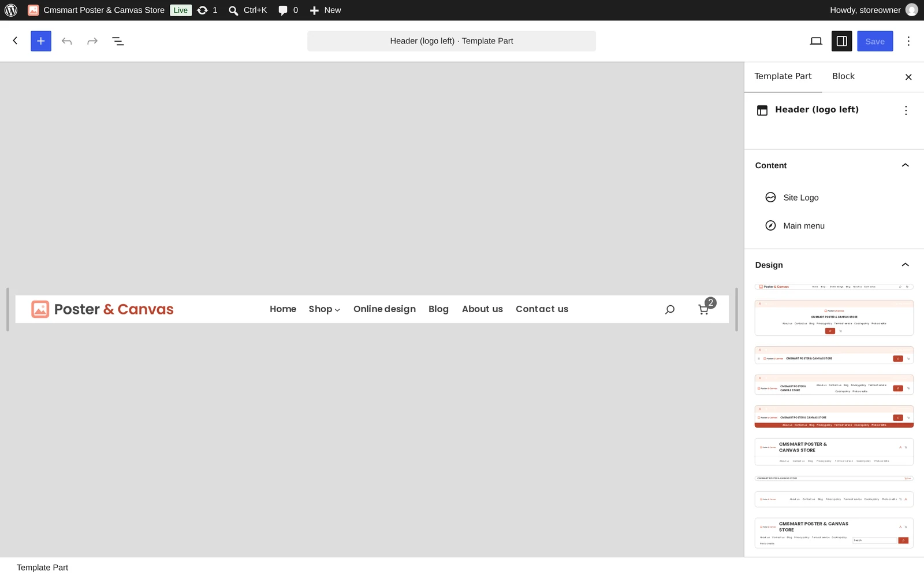This screenshot has width=924, height=578.
Task: Redo the last change
Action: click(x=92, y=41)
